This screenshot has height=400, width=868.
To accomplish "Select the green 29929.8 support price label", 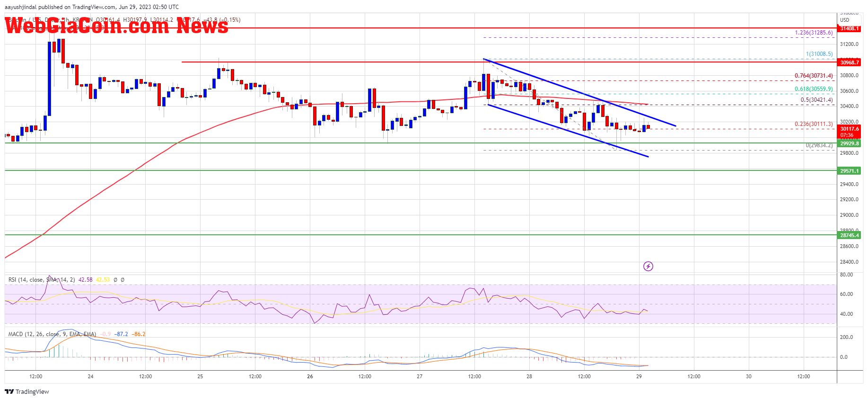I will click(x=850, y=143).
